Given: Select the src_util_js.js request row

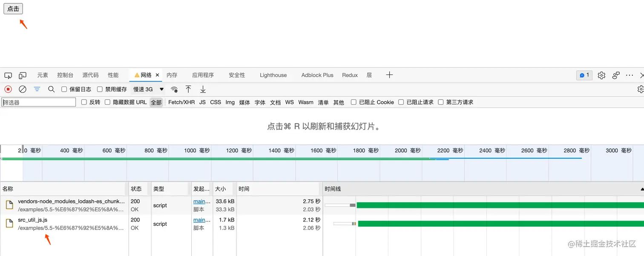Looking at the screenshot, I should pos(322,224).
